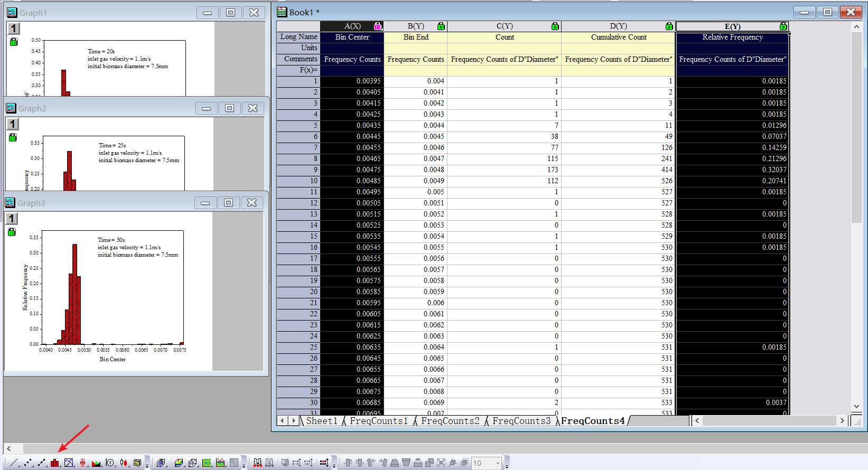
Task: Click the green lock on column C(Y)
Action: (555, 26)
